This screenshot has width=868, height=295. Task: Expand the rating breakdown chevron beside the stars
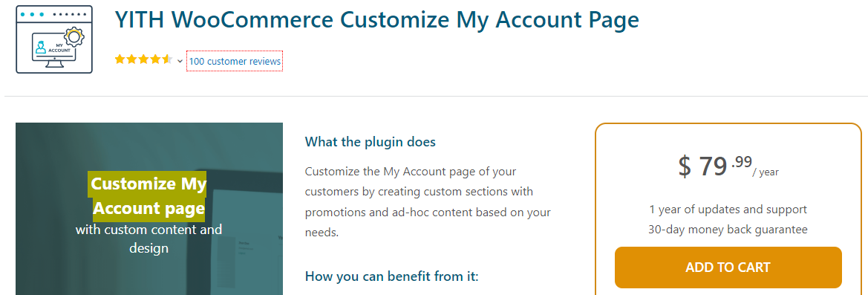point(180,62)
